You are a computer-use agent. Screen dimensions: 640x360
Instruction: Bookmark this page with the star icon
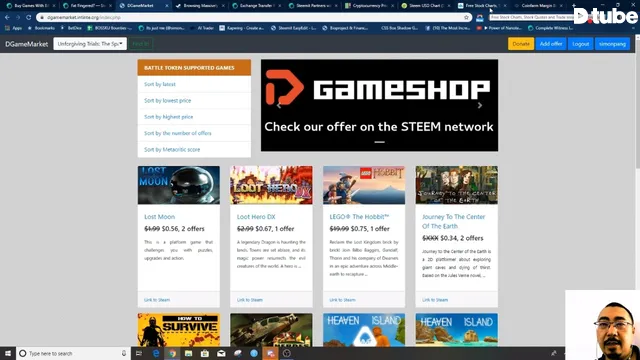coord(466,18)
